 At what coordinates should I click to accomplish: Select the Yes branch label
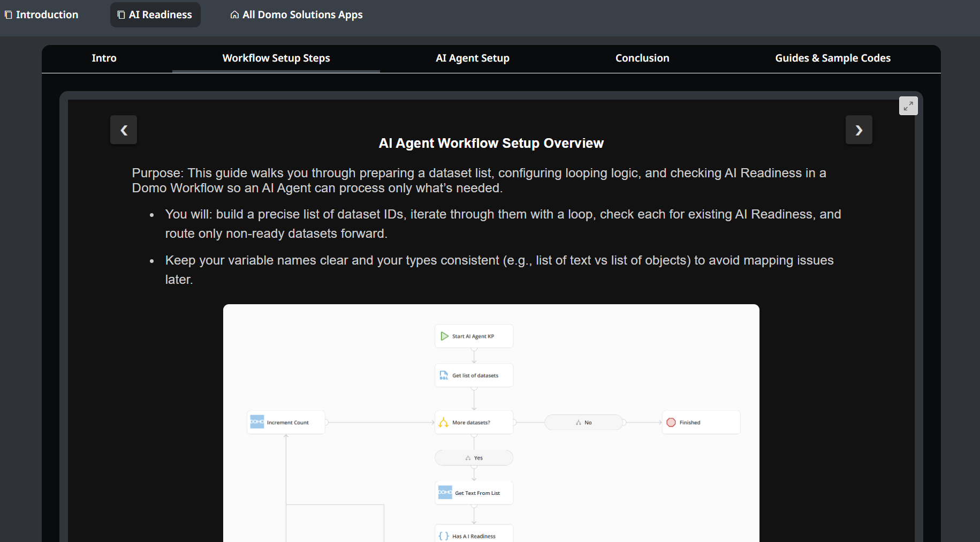point(474,458)
